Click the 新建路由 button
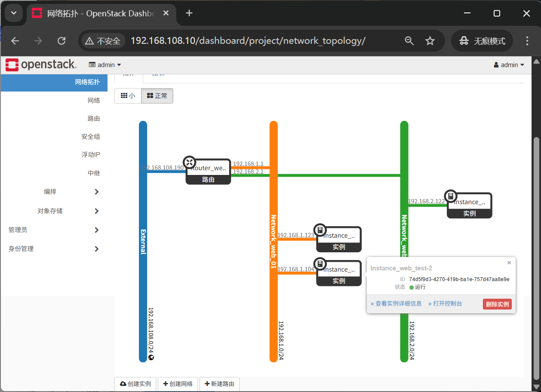 [x=219, y=384]
